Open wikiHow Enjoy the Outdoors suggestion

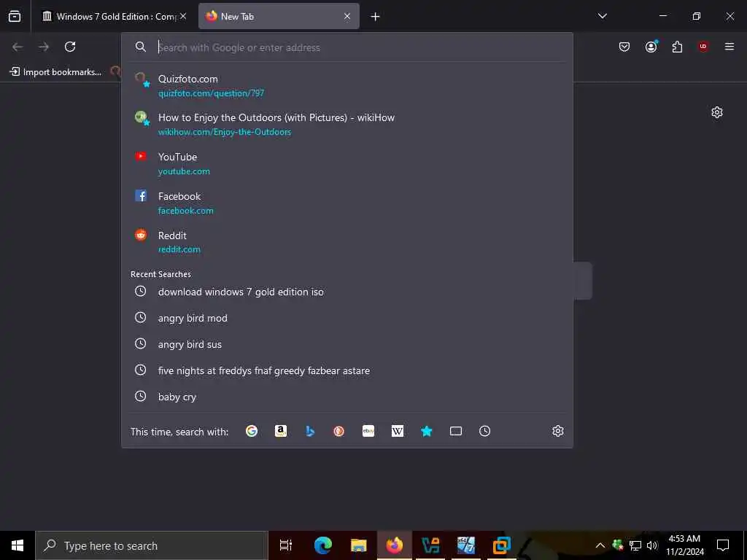(347, 124)
